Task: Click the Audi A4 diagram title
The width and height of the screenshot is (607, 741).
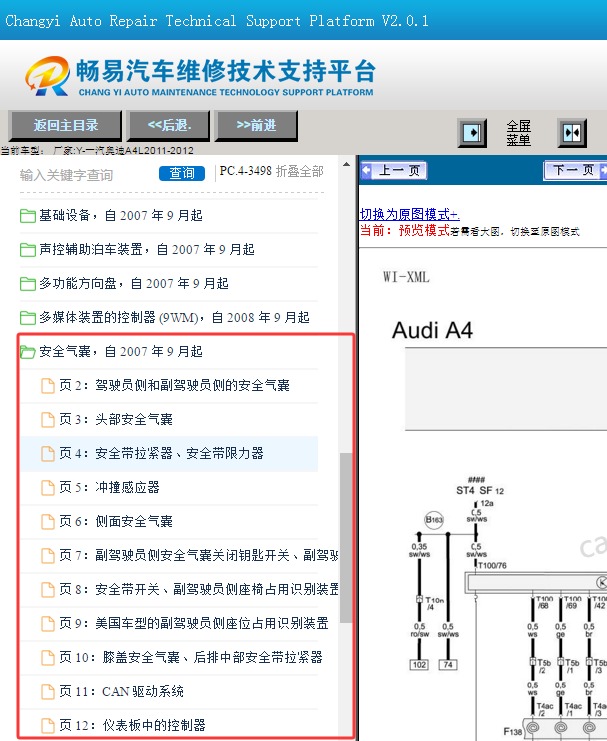Action: pos(432,330)
